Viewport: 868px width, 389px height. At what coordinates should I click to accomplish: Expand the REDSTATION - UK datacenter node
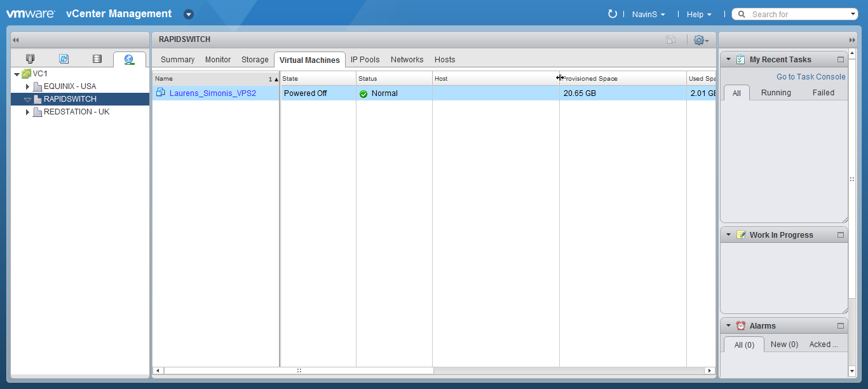point(27,112)
